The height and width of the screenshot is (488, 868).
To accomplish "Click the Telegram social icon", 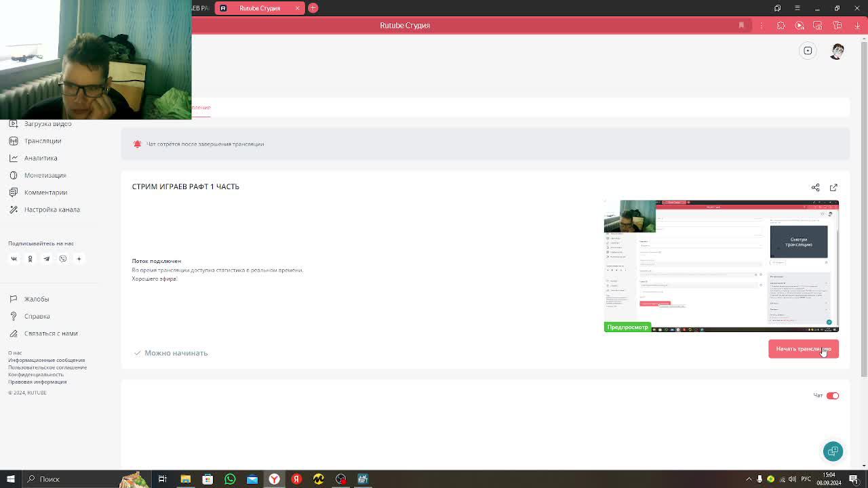I will [x=46, y=258].
